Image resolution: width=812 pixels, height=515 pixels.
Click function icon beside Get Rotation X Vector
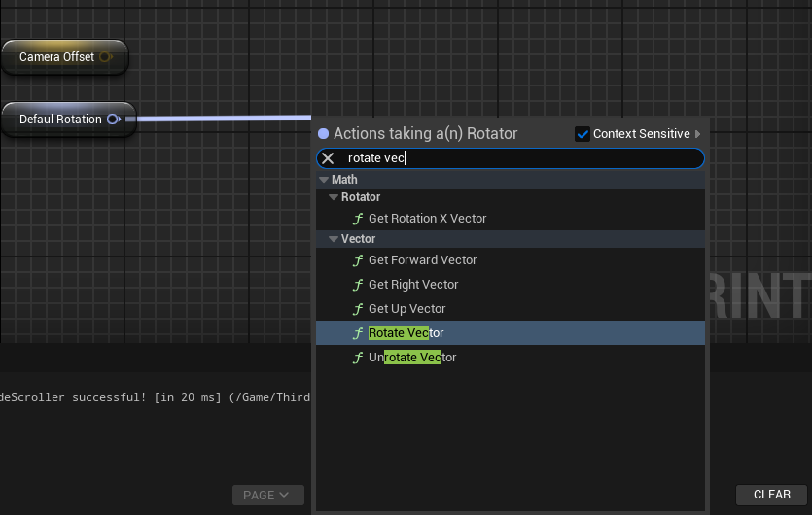pos(358,219)
